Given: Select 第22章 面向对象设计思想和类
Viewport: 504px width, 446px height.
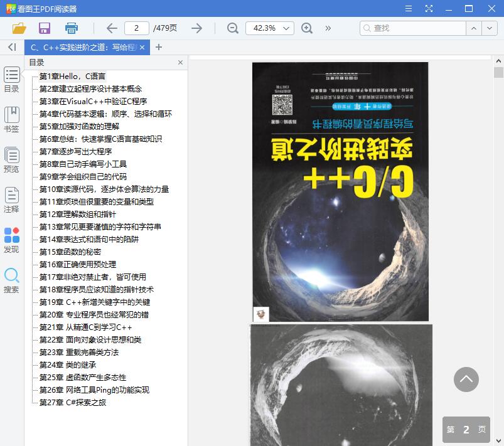Looking at the screenshot, I should tap(90, 339).
